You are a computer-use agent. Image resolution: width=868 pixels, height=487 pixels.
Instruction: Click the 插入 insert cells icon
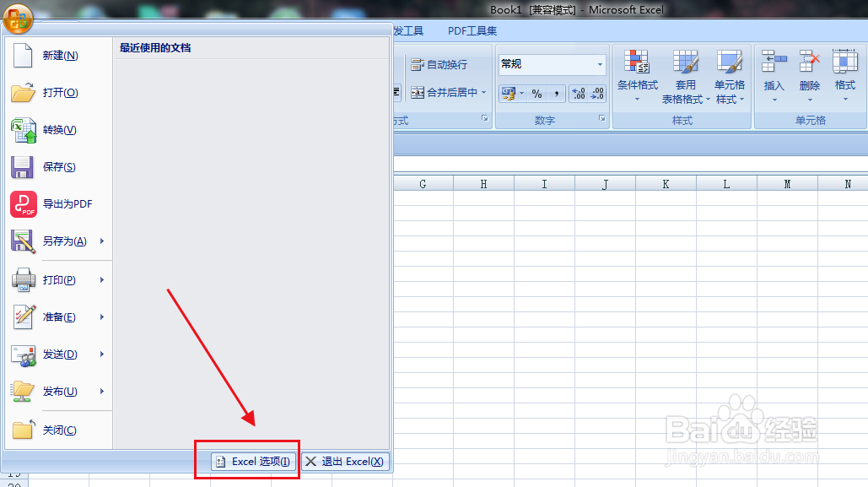coord(774,62)
